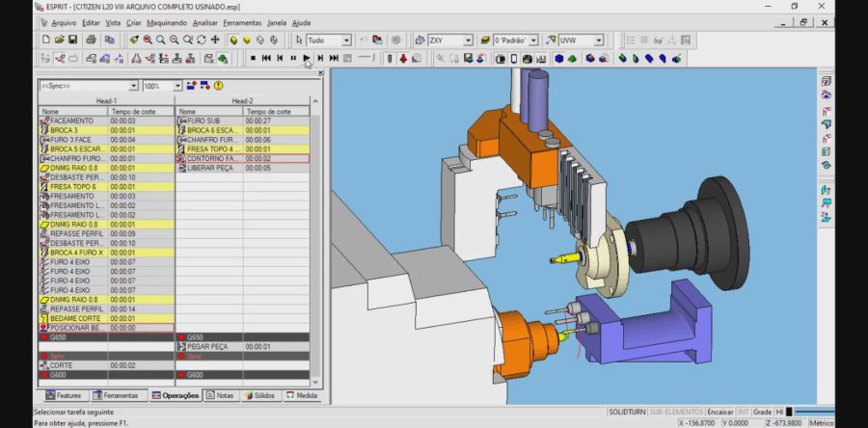Viewport: 868px width, 428px height.
Task: Open an existing file via folder icon
Action: coord(59,40)
